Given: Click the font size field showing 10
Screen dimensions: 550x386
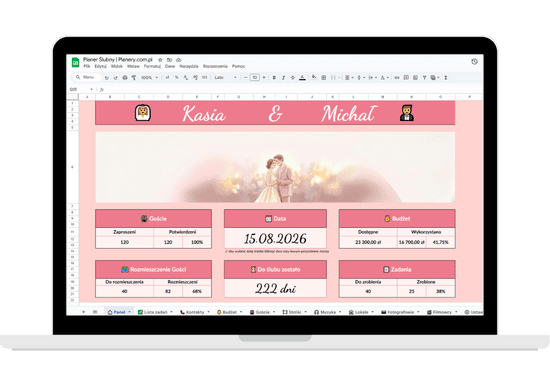Looking at the screenshot, I should pyautogui.click(x=255, y=78).
